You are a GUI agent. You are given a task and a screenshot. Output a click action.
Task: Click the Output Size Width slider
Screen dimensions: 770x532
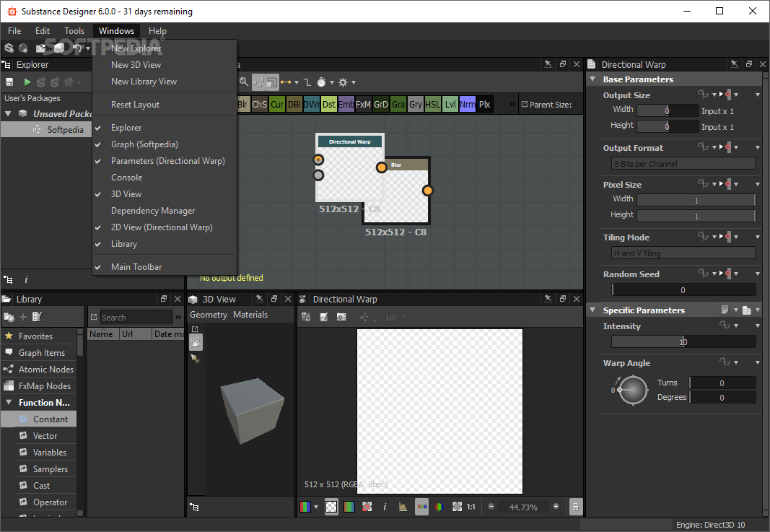(x=668, y=111)
